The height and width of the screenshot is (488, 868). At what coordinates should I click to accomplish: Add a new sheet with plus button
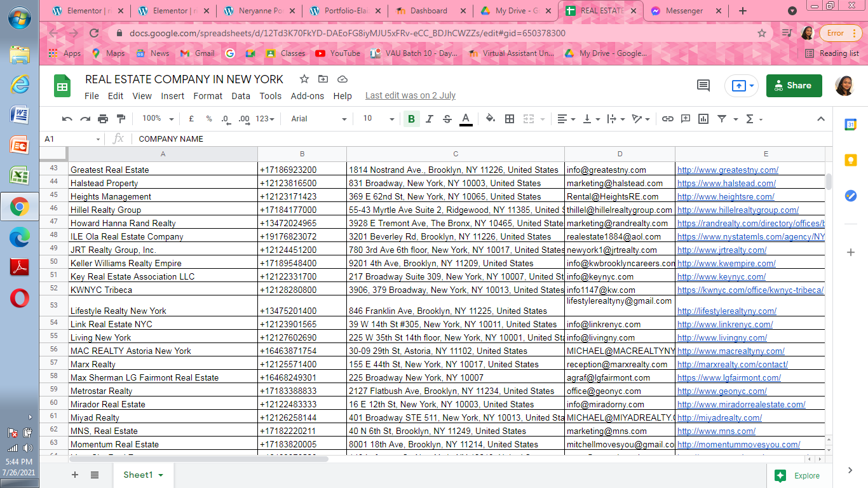click(75, 475)
